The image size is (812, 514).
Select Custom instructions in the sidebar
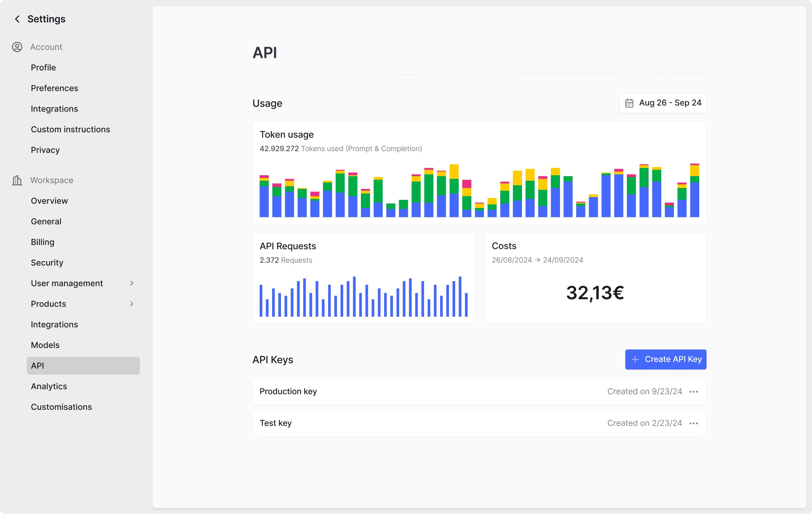tap(71, 129)
